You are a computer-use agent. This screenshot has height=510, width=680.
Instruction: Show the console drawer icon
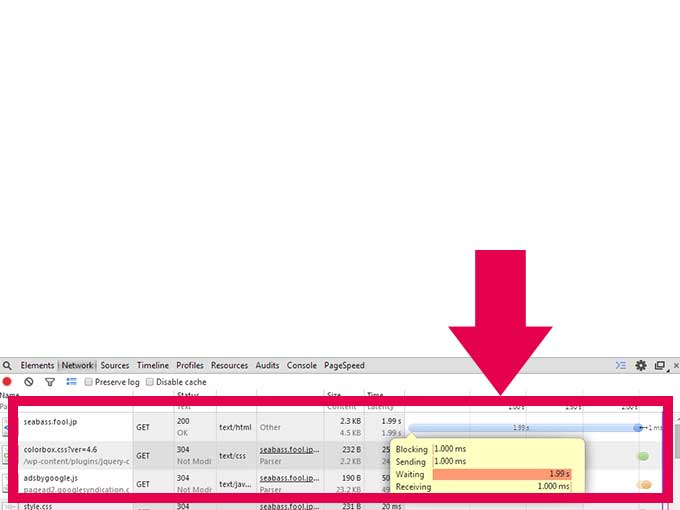(621, 366)
